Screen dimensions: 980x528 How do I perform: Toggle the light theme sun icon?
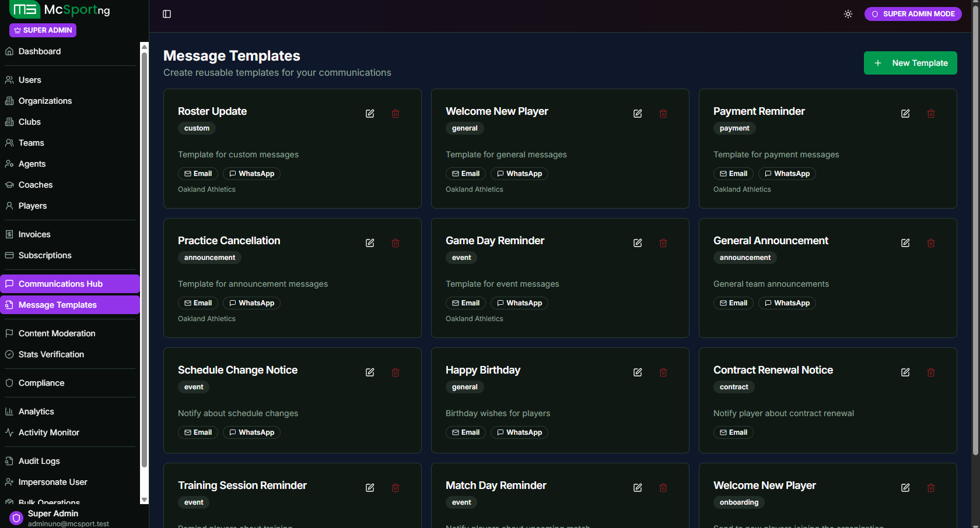[848, 13]
